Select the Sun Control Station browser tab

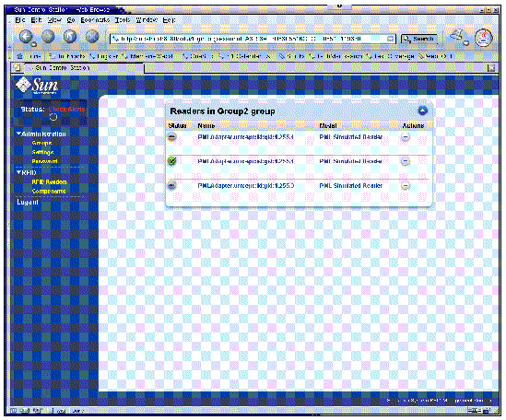coord(85,68)
